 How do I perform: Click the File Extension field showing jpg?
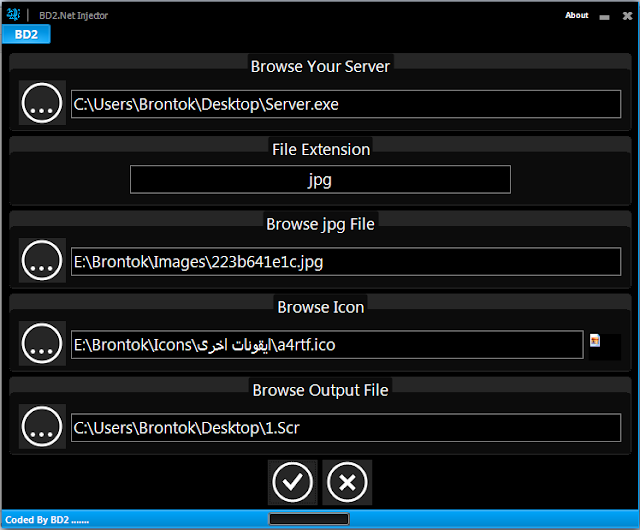[x=320, y=180]
